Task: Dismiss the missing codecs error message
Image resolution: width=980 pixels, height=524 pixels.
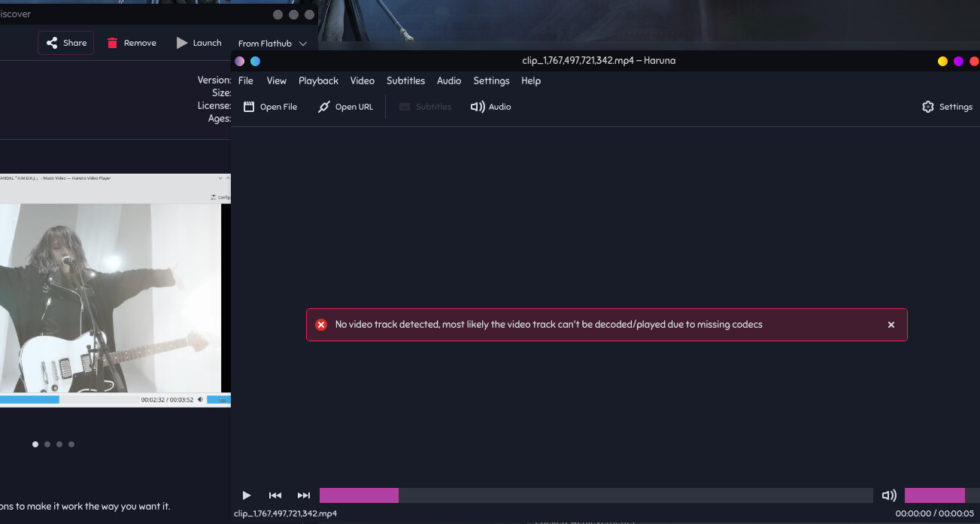Action: tap(891, 325)
